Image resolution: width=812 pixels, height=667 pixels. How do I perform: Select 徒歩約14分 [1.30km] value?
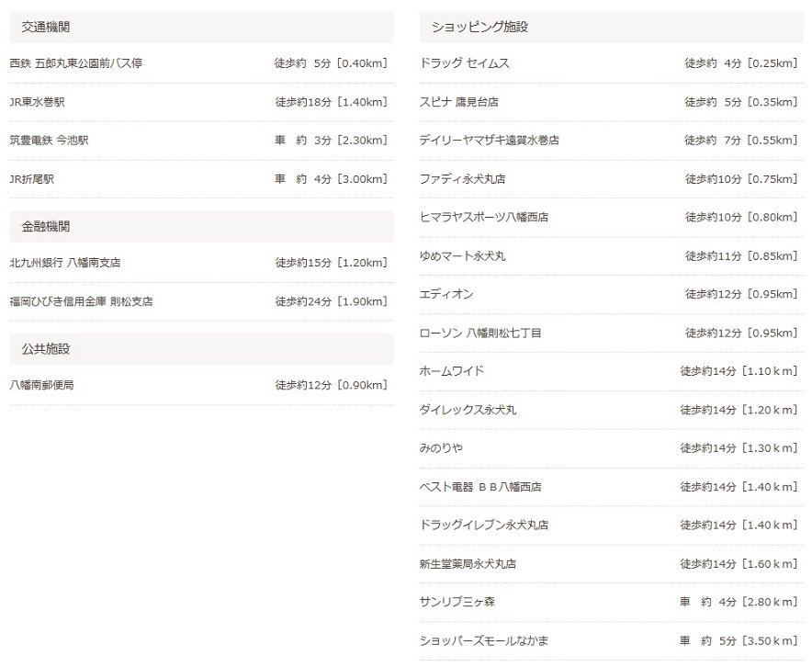739,448
